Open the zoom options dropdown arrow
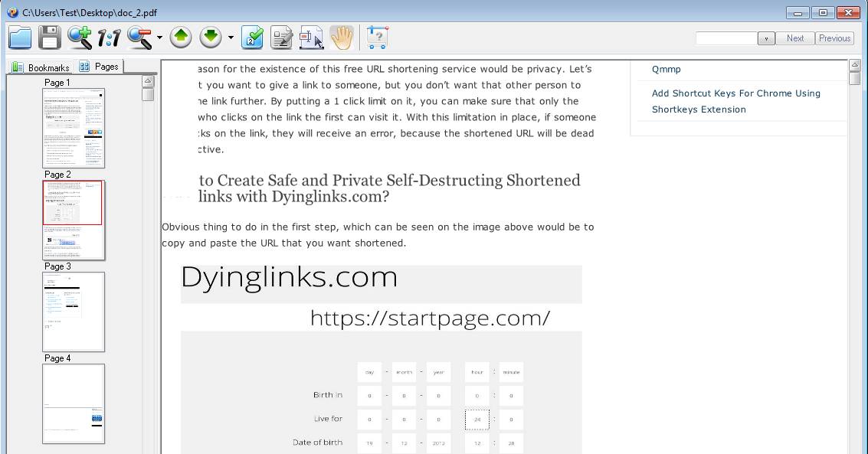 159,38
